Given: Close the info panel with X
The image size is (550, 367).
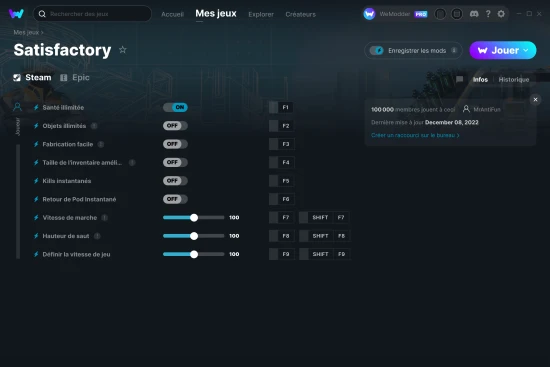Looking at the screenshot, I should [x=535, y=100].
